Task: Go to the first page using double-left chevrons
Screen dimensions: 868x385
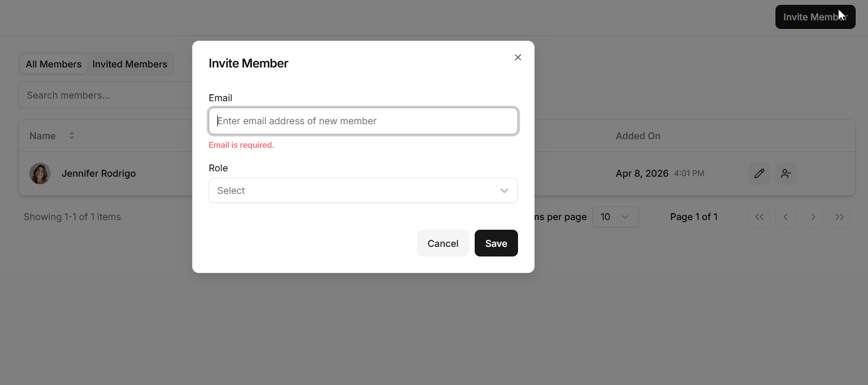Action: [x=759, y=217]
